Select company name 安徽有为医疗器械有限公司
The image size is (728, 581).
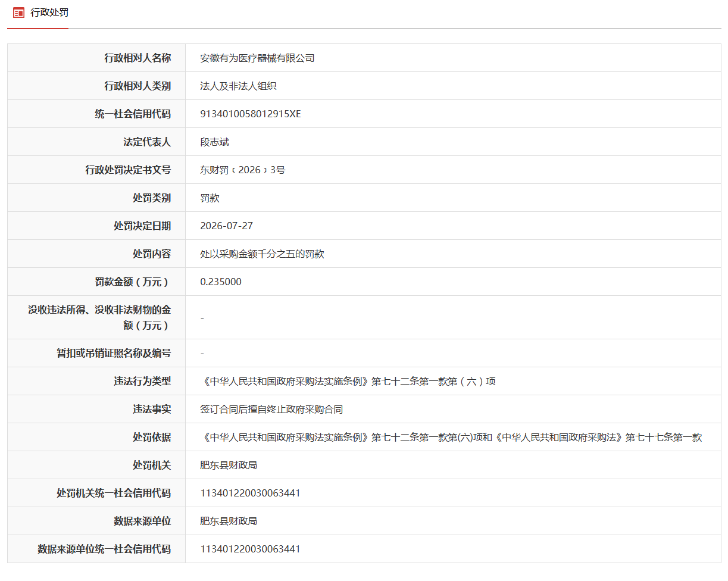[257, 58]
